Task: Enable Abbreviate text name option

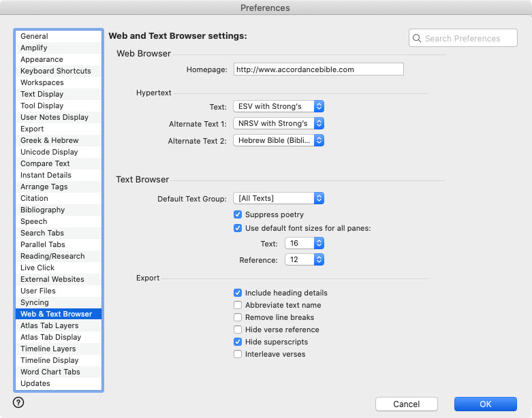Action: point(238,305)
